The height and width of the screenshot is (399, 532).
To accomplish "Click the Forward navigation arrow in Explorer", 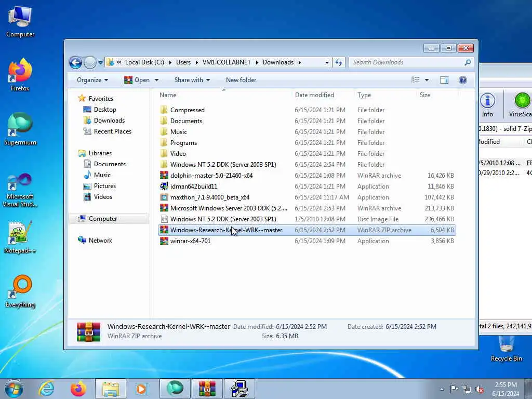I will [x=90, y=62].
